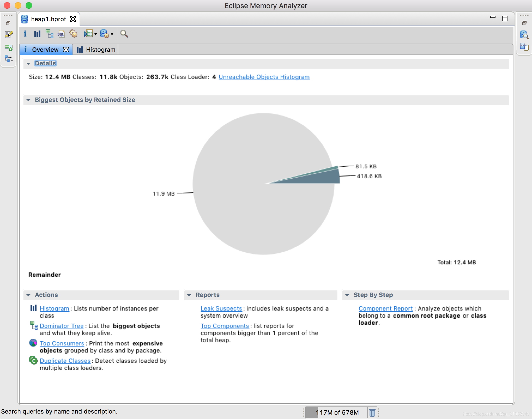Viewport: 532px width, 419px height.
Task: Open thread overview gear icon
Action: (73, 34)
